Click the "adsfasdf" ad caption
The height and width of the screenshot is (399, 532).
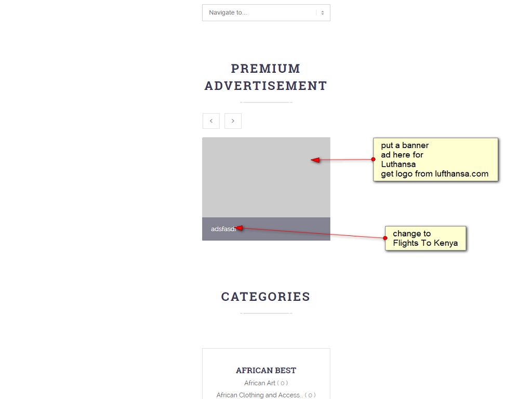coord(222,229)
